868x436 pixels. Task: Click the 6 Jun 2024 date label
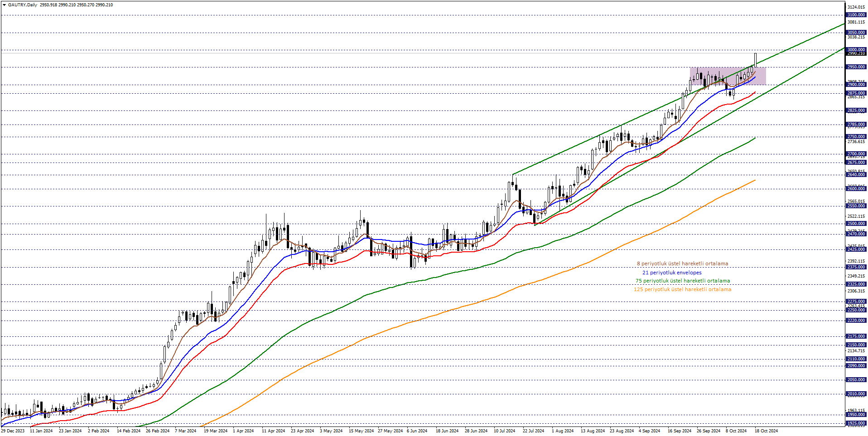pos(417,431)
